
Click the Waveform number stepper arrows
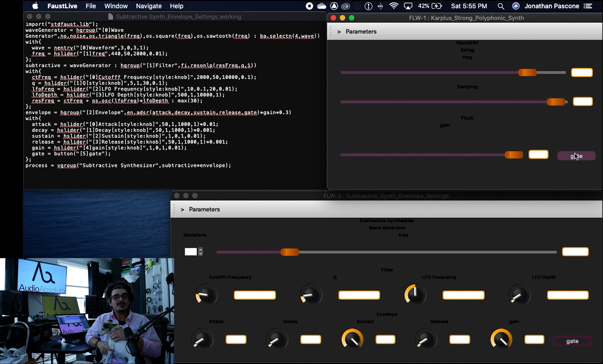tap(200, 252)
